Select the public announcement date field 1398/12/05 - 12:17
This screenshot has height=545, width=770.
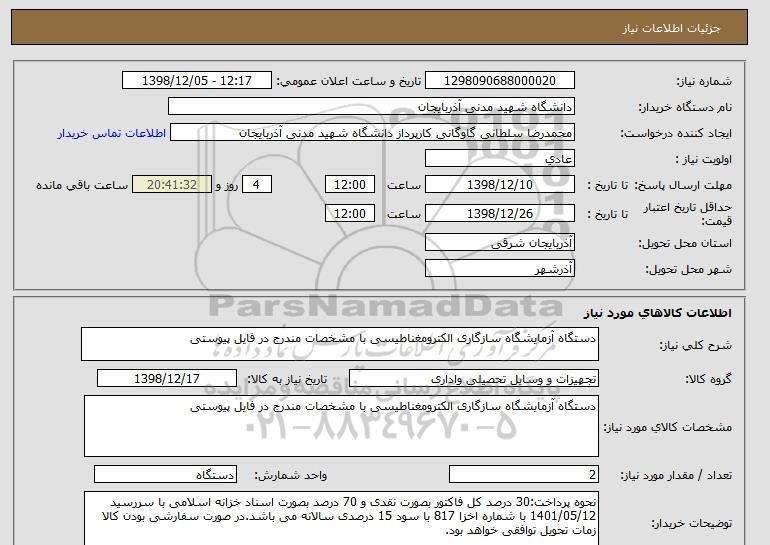(x=196, y=81)
